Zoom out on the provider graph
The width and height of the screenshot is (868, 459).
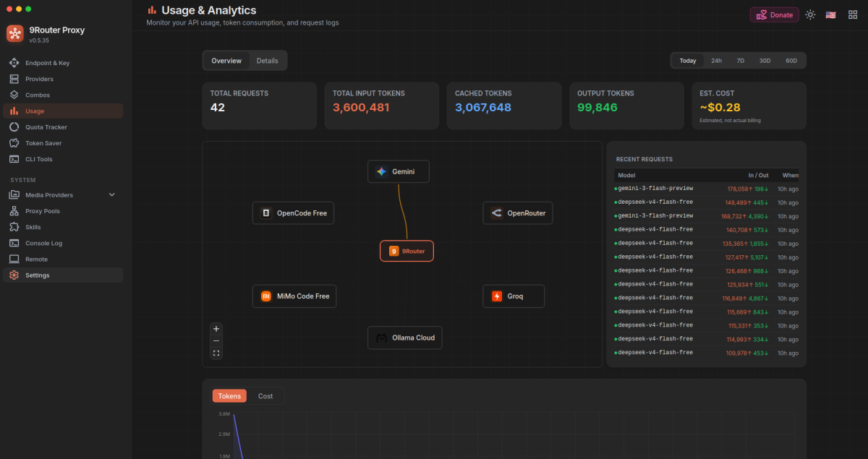tap(216, 341)
